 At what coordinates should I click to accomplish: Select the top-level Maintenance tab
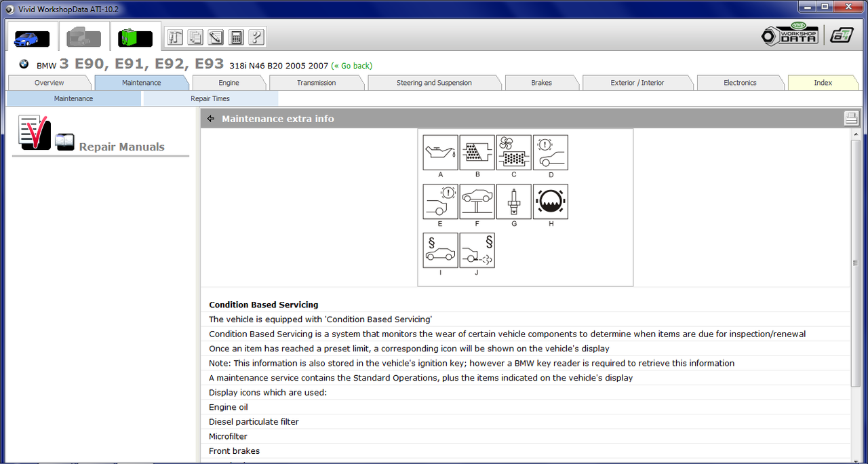142,83
